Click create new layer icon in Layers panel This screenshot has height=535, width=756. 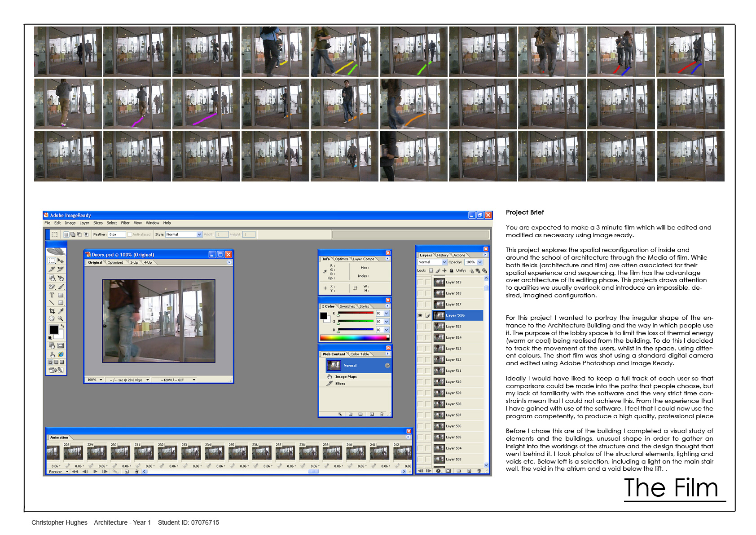tap(469, 471)
